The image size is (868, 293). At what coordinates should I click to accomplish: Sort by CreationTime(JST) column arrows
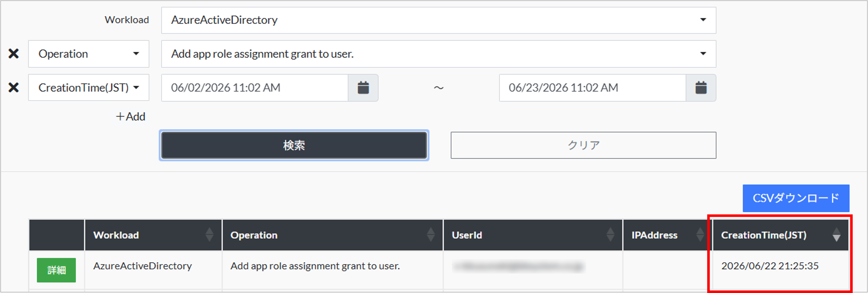pos(836,235)
